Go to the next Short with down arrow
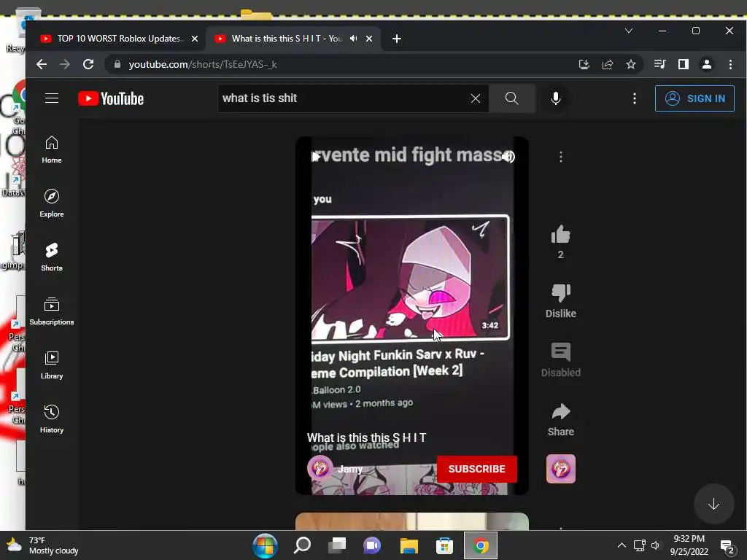 tap(713, 504)
